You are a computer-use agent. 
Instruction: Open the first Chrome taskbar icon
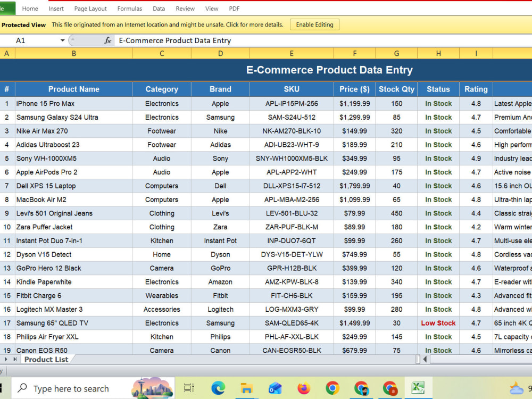pos(332,388)
